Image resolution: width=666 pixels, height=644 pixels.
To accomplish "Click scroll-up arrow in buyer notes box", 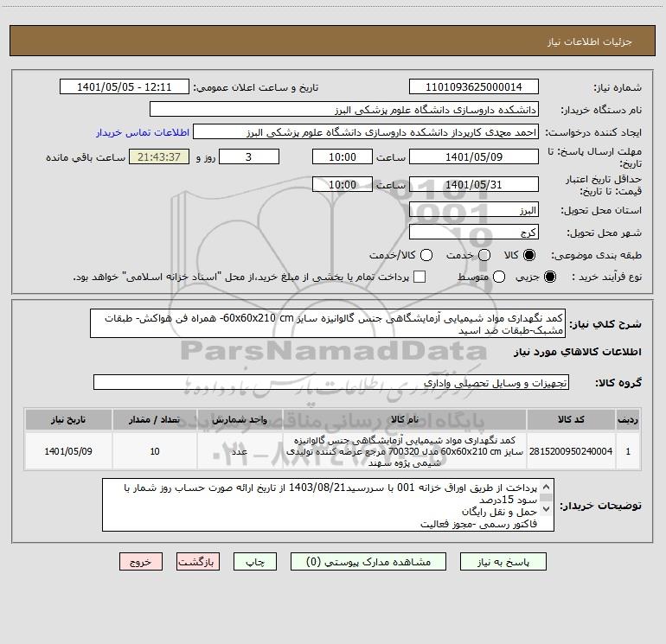I will coord(547,487).
